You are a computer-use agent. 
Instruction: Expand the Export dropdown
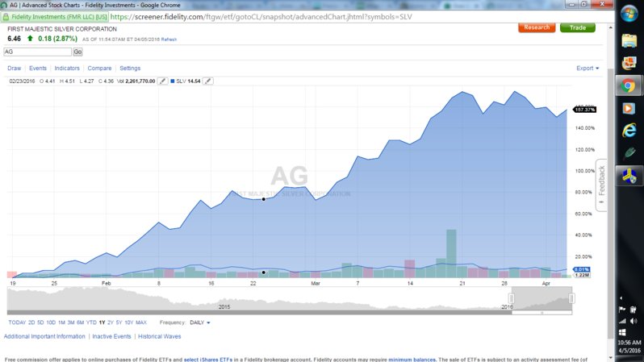588,69
